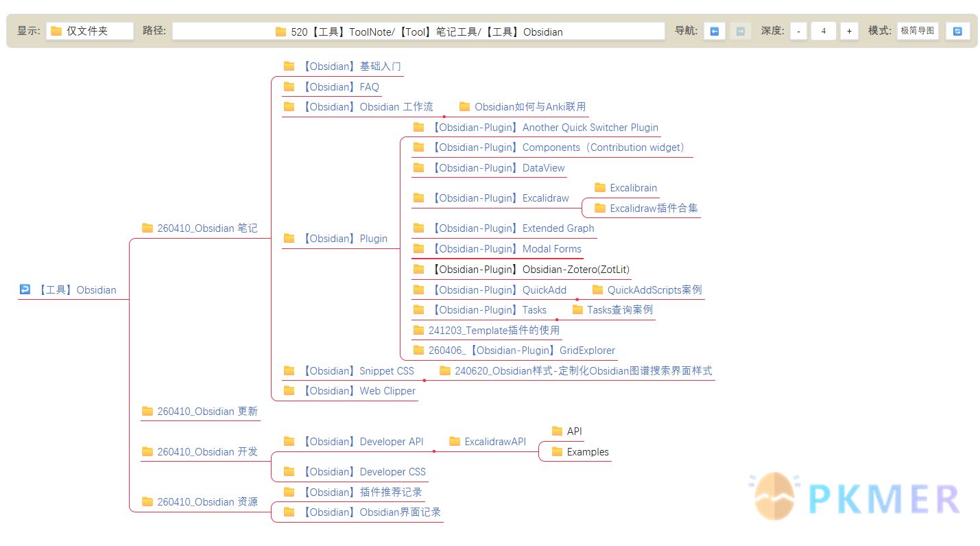Image resolution: width=980 pixels, height=546 pixels.
Task: Open the 【Obsidian】Plugin folder
Action: pos(344,239)
